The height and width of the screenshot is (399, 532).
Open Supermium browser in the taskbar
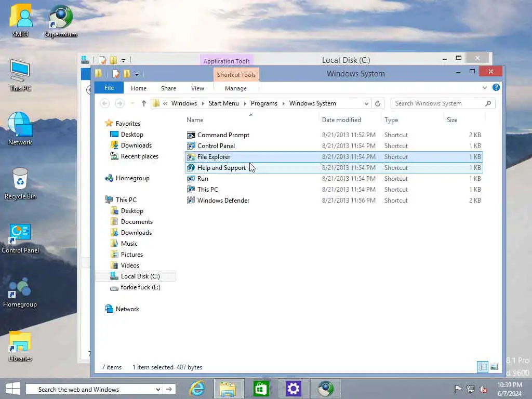pyautogui.click(x=325, y=389)
